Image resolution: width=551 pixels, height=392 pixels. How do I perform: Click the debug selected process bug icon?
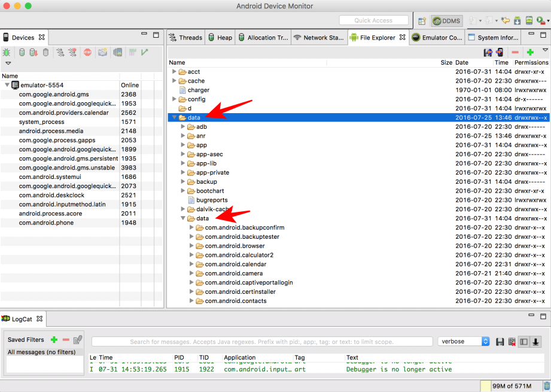tap(7, 53)
